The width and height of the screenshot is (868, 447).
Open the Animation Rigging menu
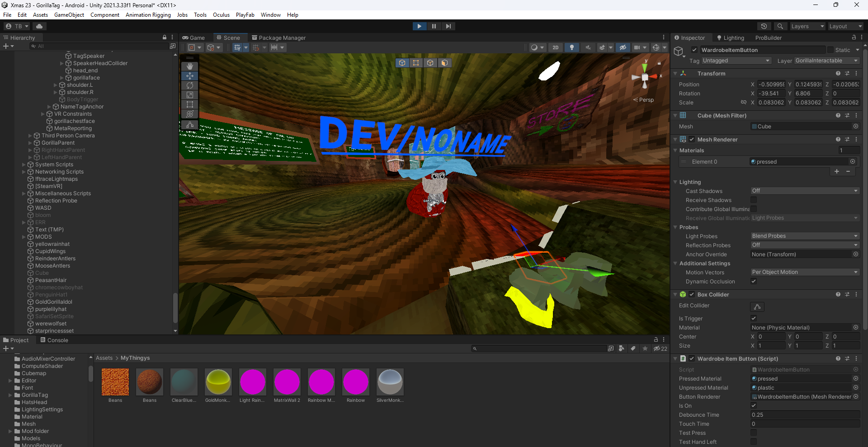click(148, 15)
